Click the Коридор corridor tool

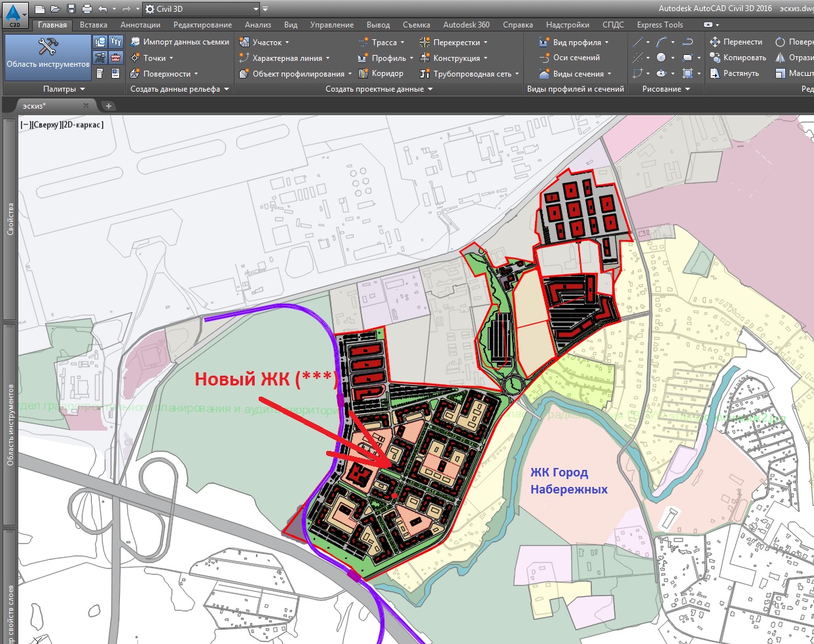(x=380, y=73)
